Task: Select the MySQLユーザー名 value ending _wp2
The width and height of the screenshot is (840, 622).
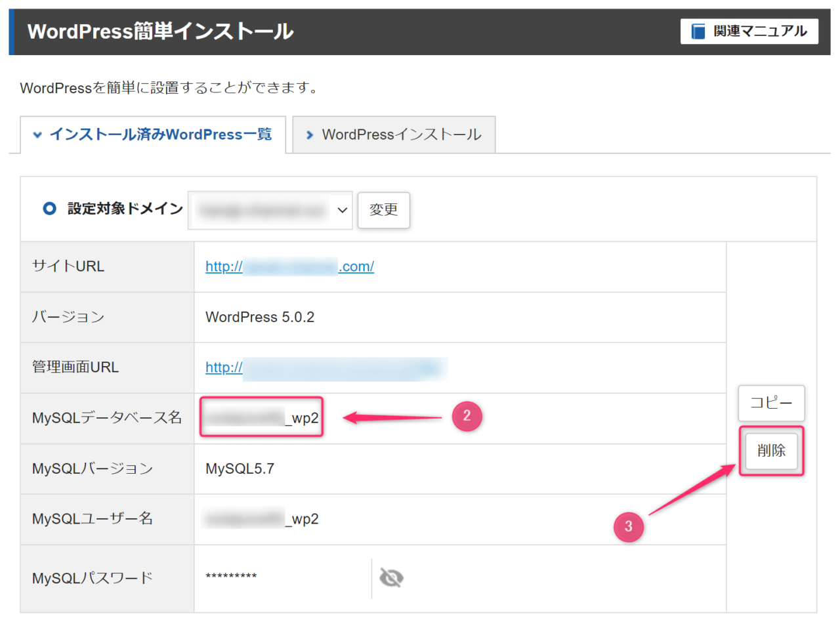Action: [261, 519]
